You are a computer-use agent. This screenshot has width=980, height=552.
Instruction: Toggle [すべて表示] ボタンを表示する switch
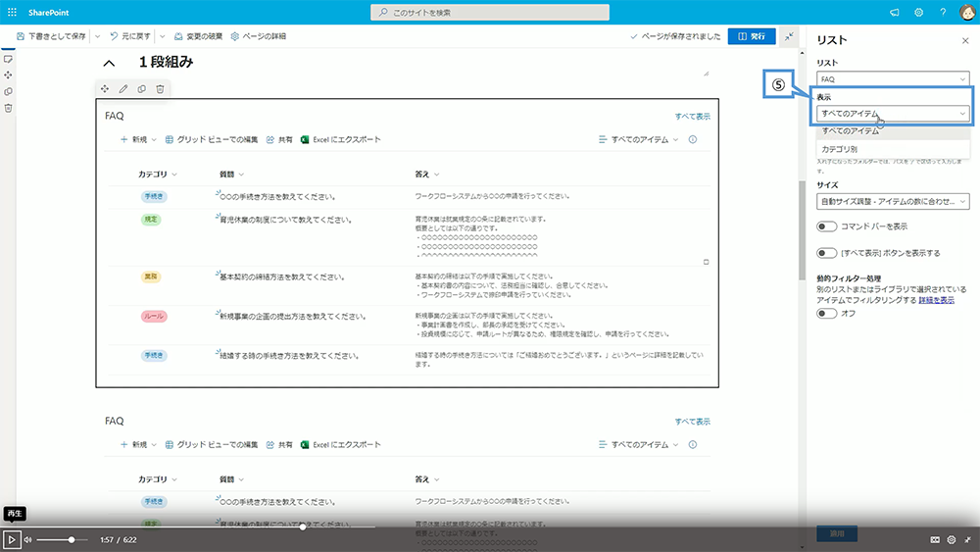click(826, 253)
